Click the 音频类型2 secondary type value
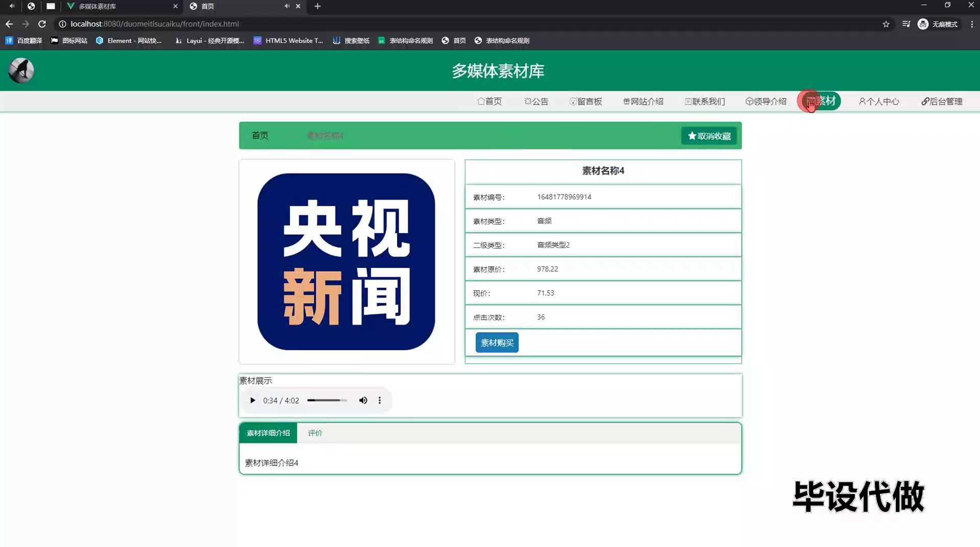The image size is (980, 547). point(553,245)
